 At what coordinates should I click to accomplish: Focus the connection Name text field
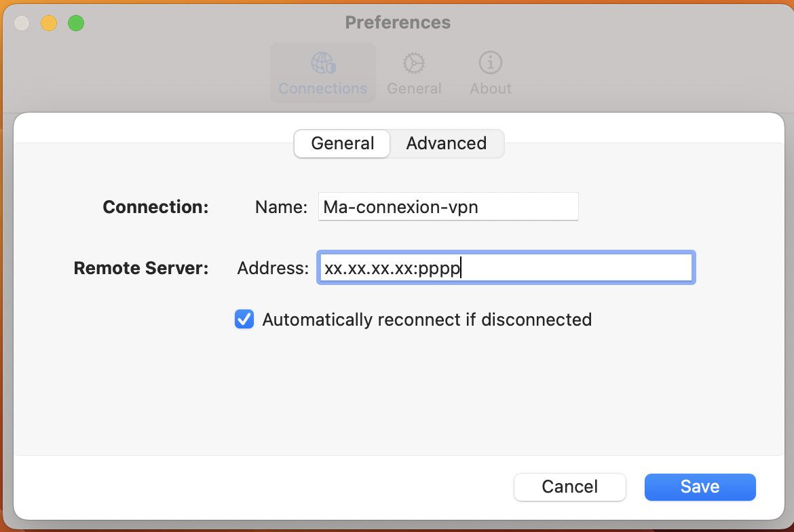point(448,207)
